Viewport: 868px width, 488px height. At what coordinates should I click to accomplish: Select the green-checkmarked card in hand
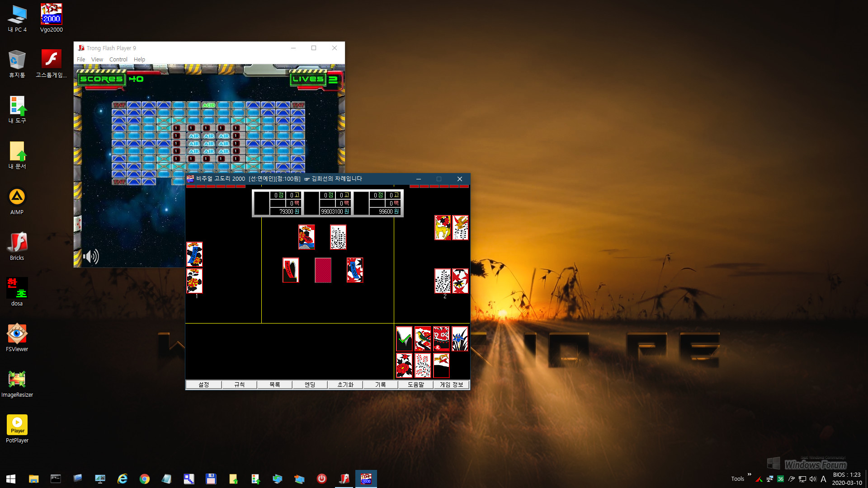click(404, 339)
